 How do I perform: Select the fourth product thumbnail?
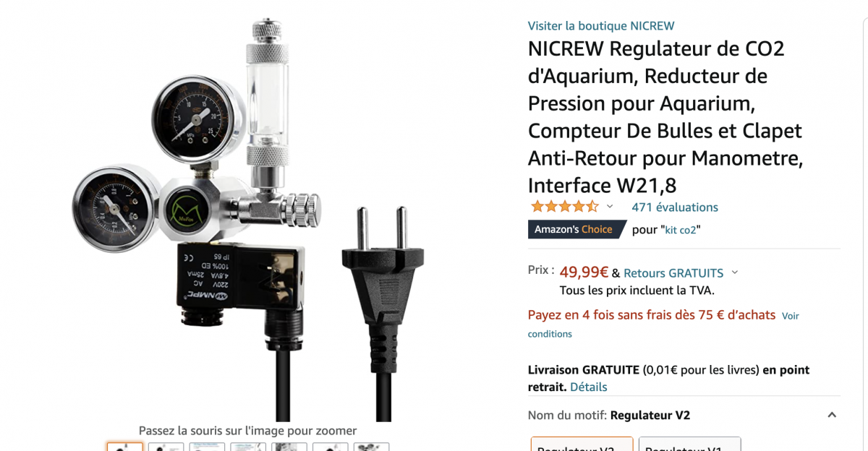point(248,447)
